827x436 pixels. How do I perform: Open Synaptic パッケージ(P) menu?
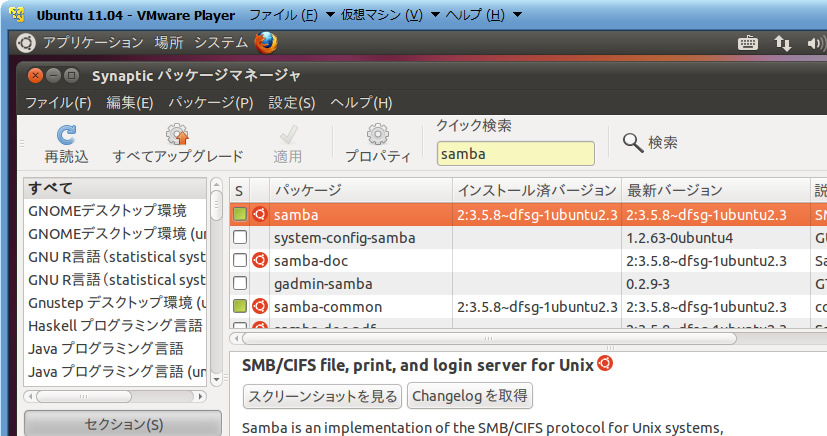pos(211,102)
